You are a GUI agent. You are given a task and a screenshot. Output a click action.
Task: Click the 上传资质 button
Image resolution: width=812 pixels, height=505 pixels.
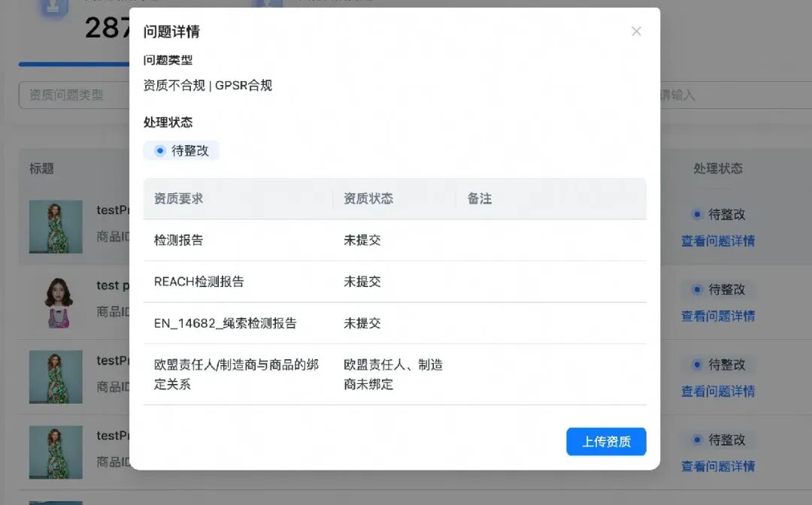point(606,442)
